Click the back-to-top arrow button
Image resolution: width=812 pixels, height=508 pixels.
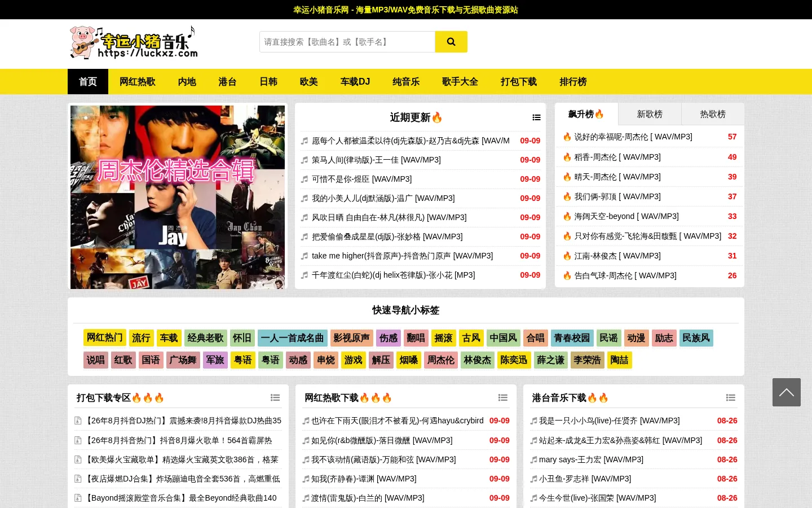point(787,392)
